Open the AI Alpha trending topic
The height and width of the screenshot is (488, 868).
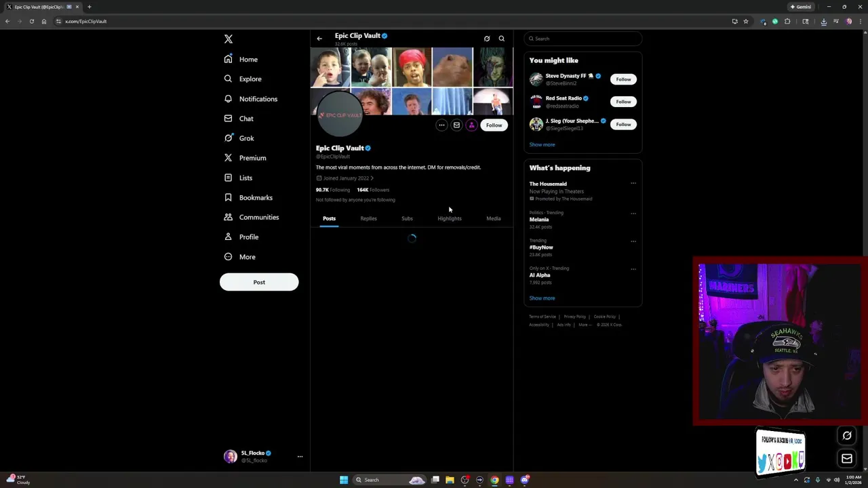tap(540, 275)
